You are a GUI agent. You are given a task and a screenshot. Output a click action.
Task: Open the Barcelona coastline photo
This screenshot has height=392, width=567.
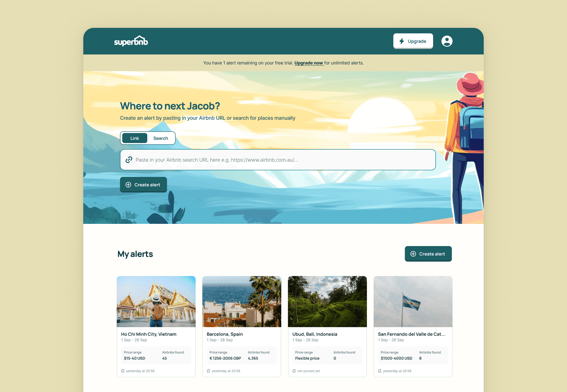click(x=242, y=301)
